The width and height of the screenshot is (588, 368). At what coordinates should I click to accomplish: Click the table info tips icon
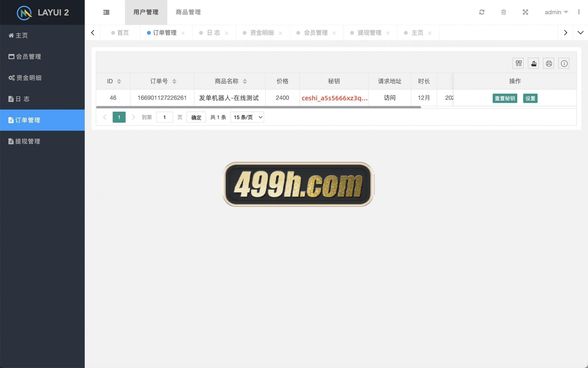[x=564, y=63]
